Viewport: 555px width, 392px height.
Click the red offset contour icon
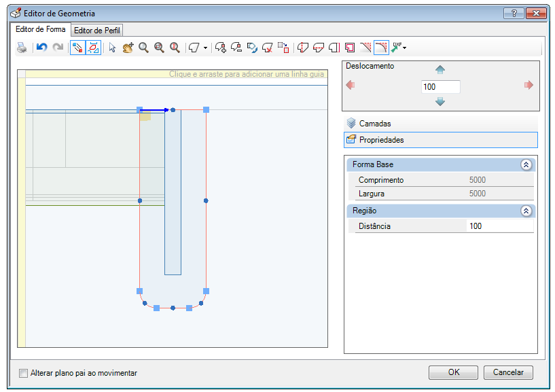coord(350,48)
